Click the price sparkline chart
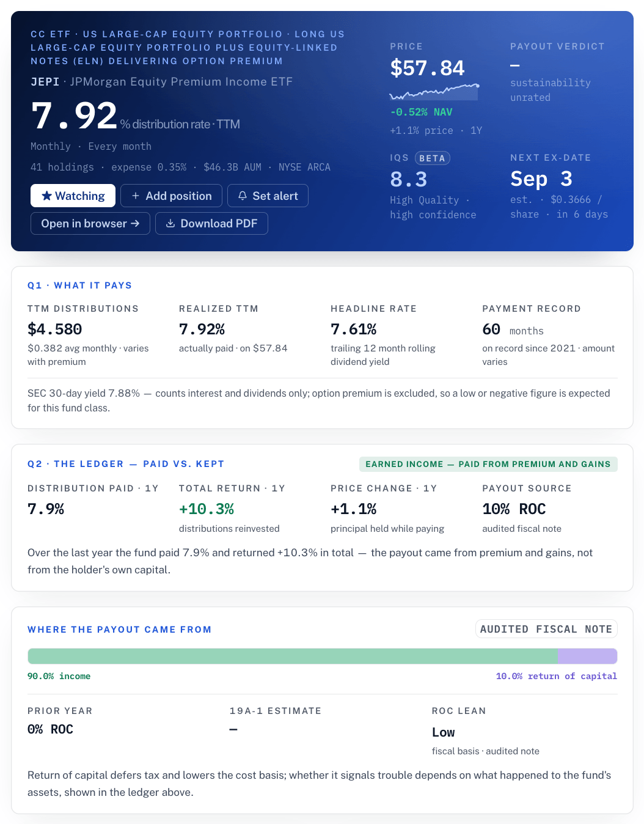 pyautogui.click(x=434, y=92)
